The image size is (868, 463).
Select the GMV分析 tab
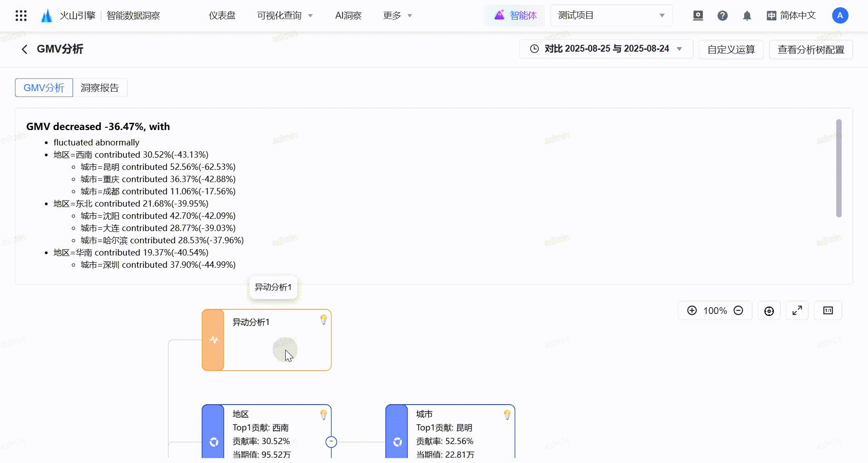pyautogui.click(x=44, y=87)
